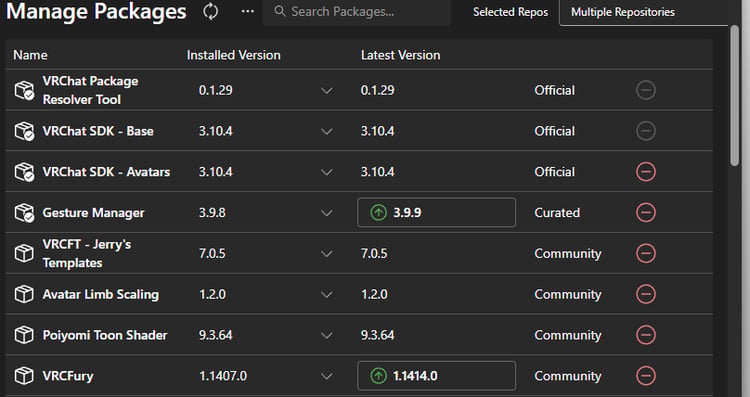Image resolution: width=750 pixels, height=397 pixels.
Task: Click Official label in Package Resolver Tool row
Action: pos(554,90)
